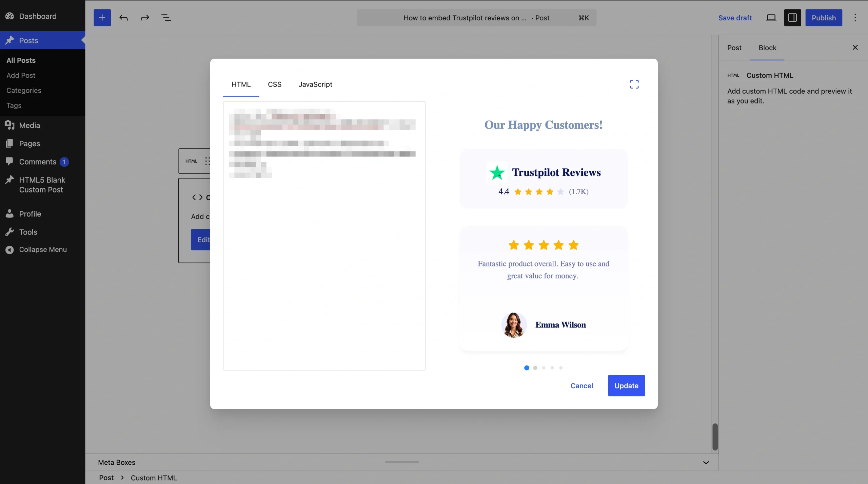Open the document overview list icon
The image size is (868, 484).
point(166,18)
